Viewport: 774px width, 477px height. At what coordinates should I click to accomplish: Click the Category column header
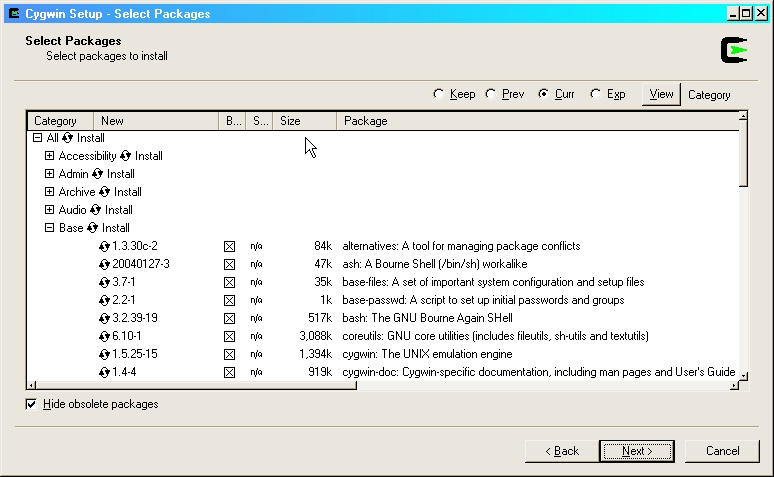(60, 121)
